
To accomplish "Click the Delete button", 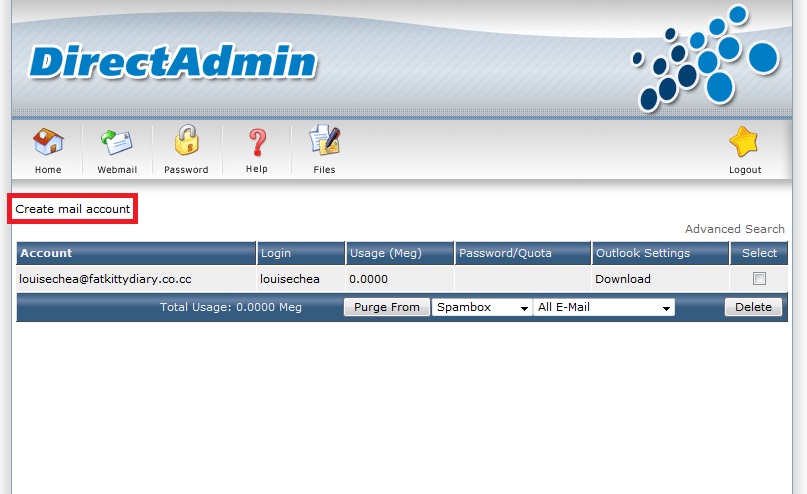I will click(753, 307).
